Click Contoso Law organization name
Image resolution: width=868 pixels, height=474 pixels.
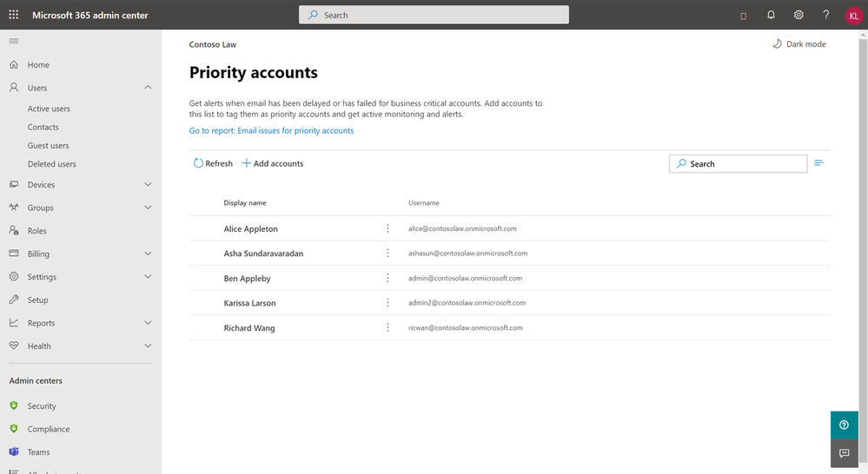click(213, 45)
